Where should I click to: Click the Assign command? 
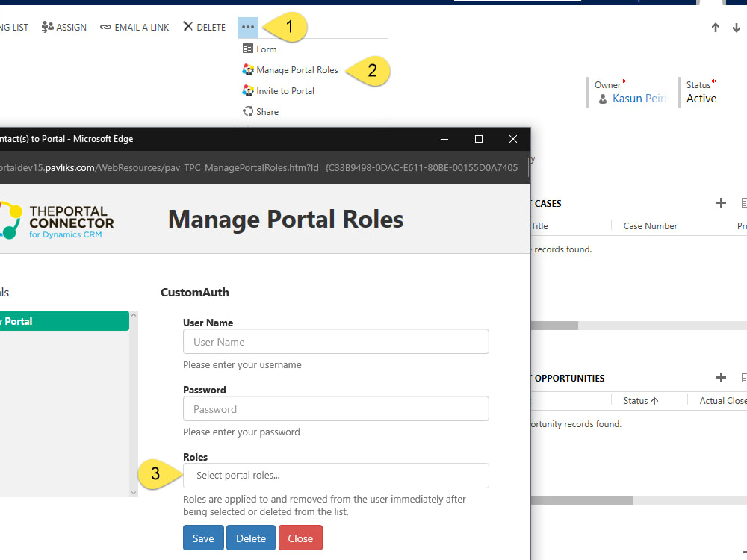click(63, 27)
